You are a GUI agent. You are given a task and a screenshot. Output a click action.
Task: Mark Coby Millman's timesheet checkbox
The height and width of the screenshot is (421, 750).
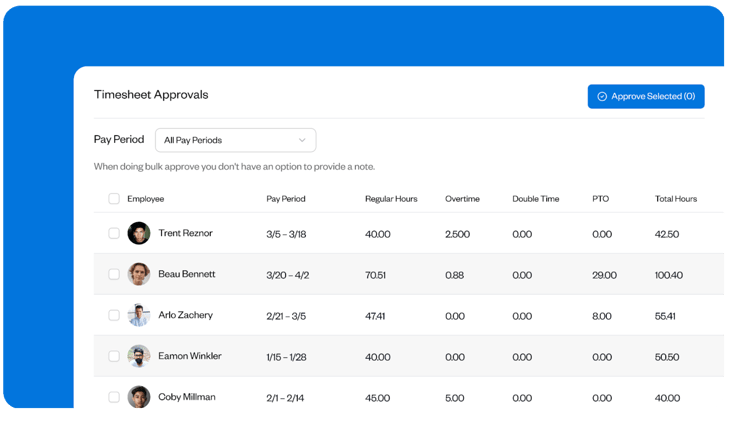(x=114, y=397)
